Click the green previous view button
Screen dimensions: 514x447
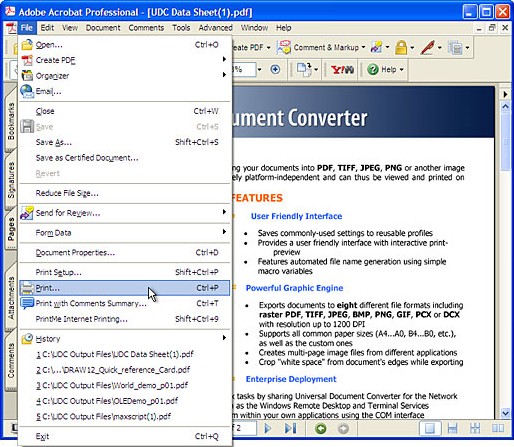point(321,428)
